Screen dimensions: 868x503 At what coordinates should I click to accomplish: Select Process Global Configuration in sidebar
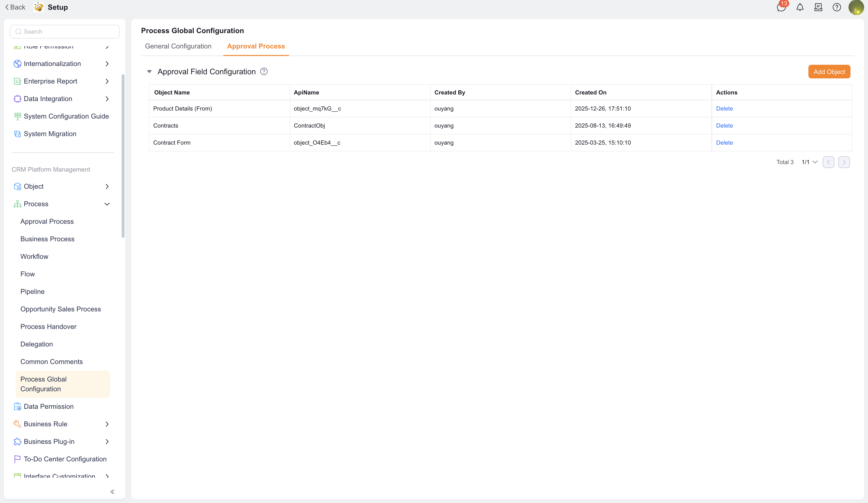(63, 384)
